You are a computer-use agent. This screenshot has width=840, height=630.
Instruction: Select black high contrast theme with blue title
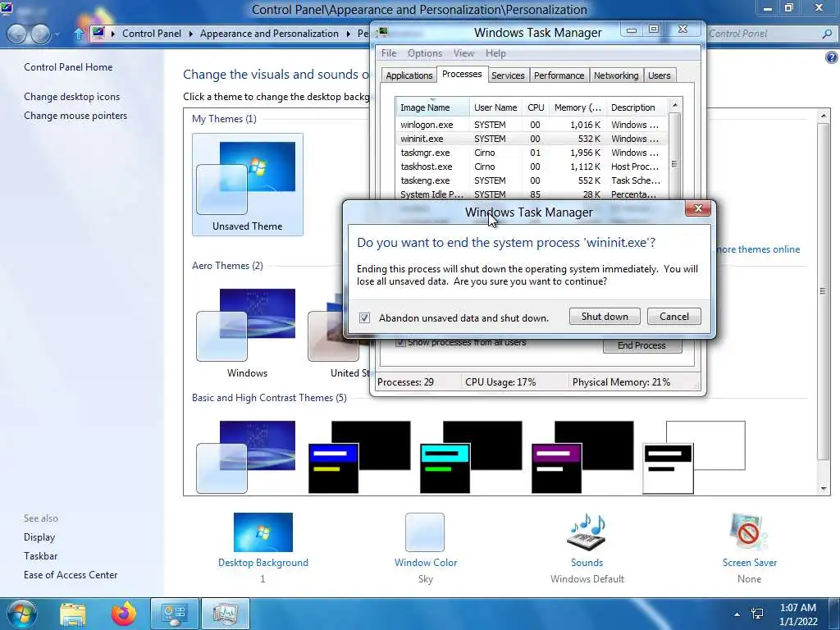(359, 456)
